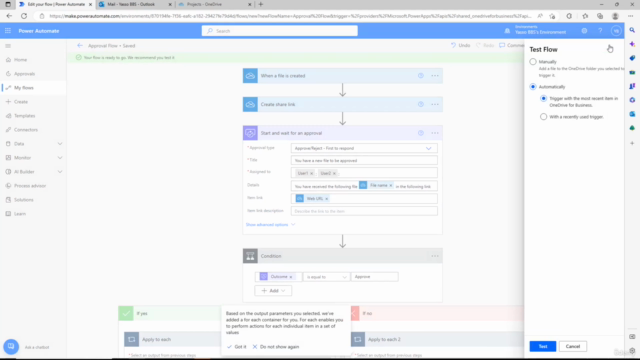Select With a recently used trigger option
This screenshot has width=640, height=360.
[x=543, y=117]
